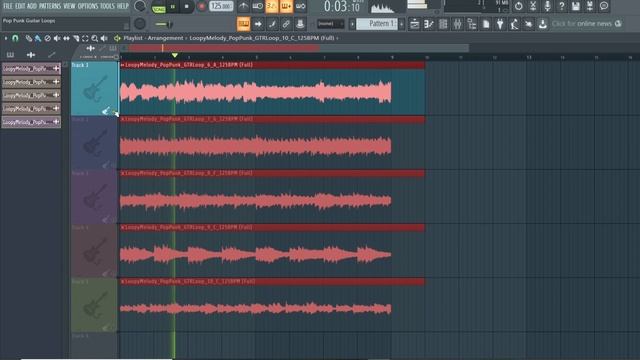Screen dimensions: 640x360
Task: Select the Select marquee tool
Action: coord(85,38)
